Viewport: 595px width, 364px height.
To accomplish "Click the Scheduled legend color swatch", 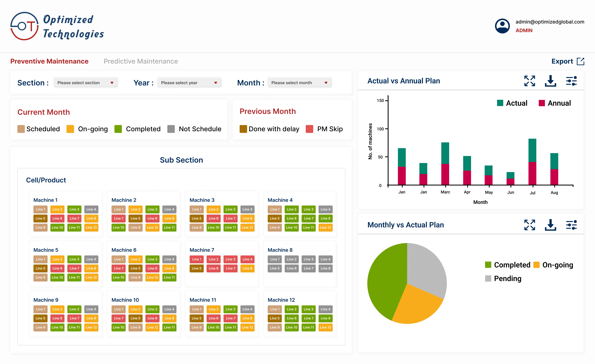I will coord(21,129).
